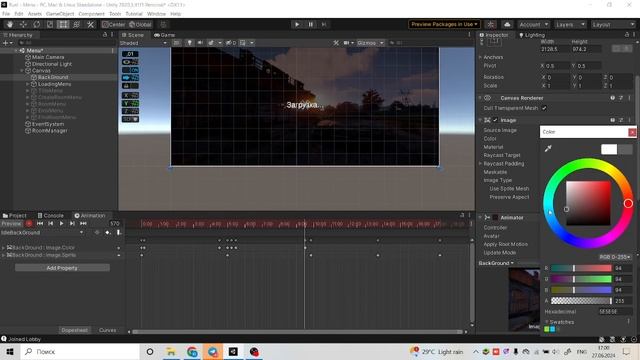Close the Color picker window

[x=632, y=132]
